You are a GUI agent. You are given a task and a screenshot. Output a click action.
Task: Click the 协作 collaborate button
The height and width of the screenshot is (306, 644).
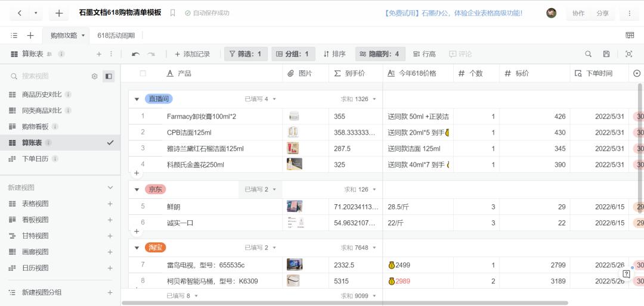tap(578, 13)
